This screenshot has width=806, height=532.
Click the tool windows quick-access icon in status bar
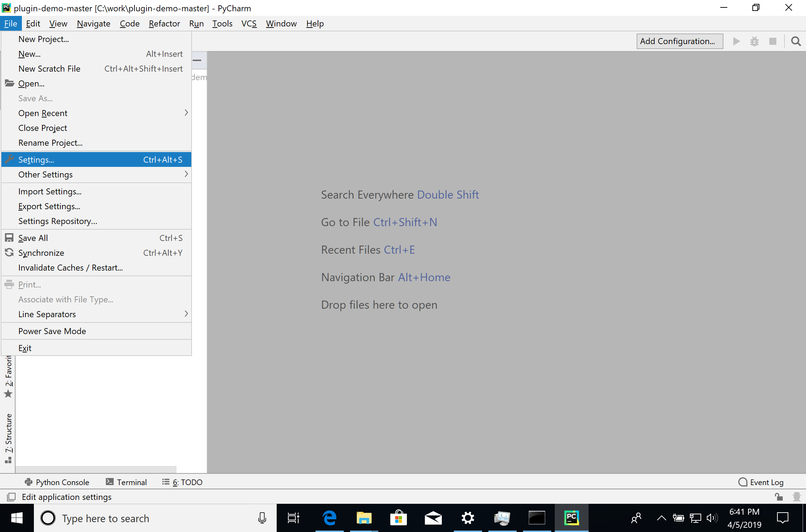(11, 497)
